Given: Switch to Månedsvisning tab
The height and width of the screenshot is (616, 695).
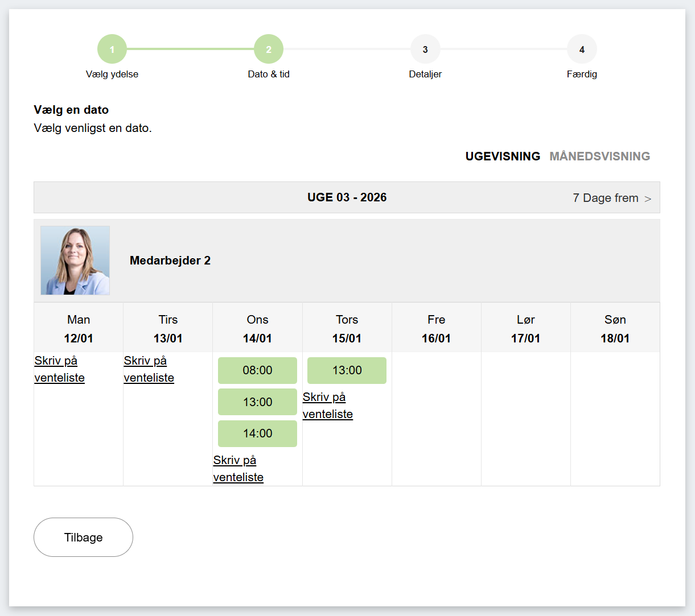Looking at the screenshot, I should point(599,156).
